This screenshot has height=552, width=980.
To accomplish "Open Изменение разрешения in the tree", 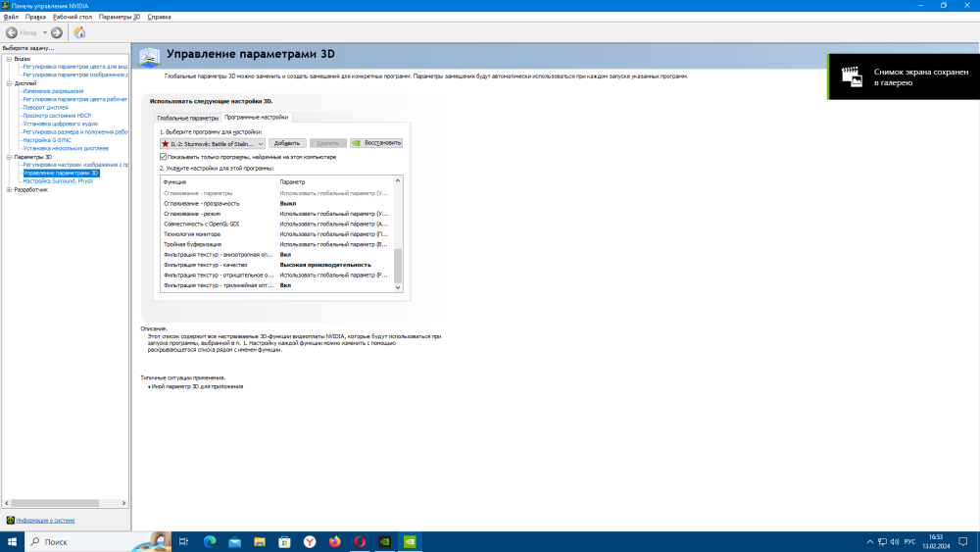I will [x=53, y=91].
